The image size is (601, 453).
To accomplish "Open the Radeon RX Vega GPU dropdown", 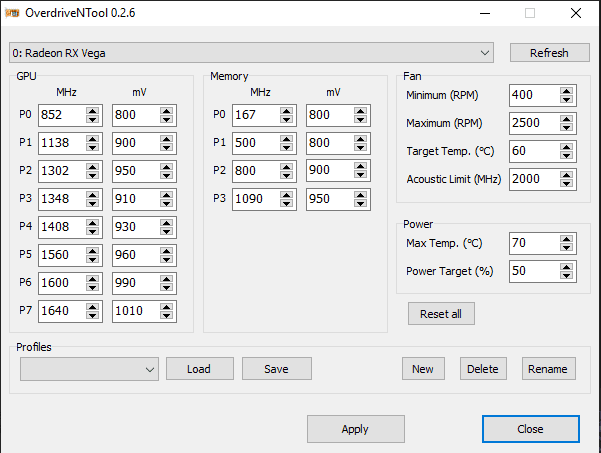I will (x=251, y=53).
